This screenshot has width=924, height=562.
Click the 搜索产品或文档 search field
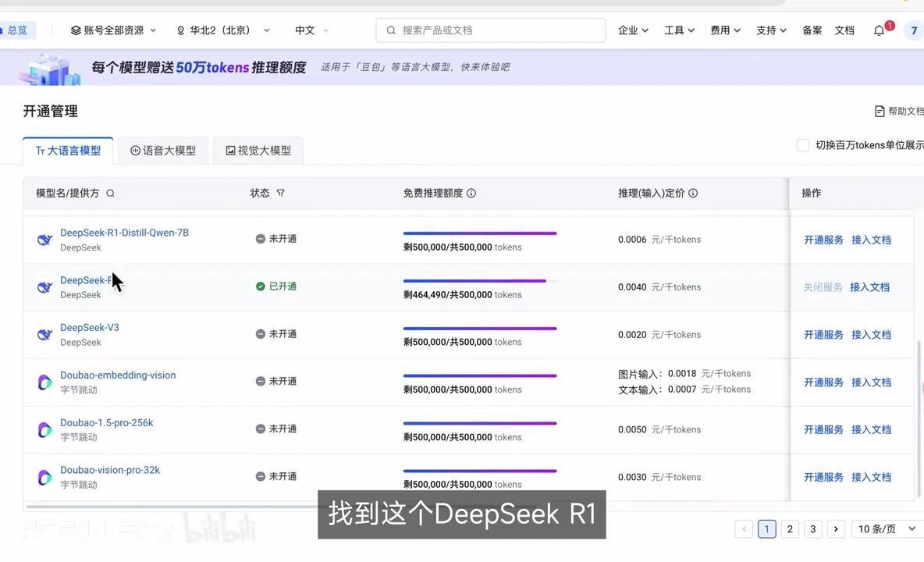[490, 30]
